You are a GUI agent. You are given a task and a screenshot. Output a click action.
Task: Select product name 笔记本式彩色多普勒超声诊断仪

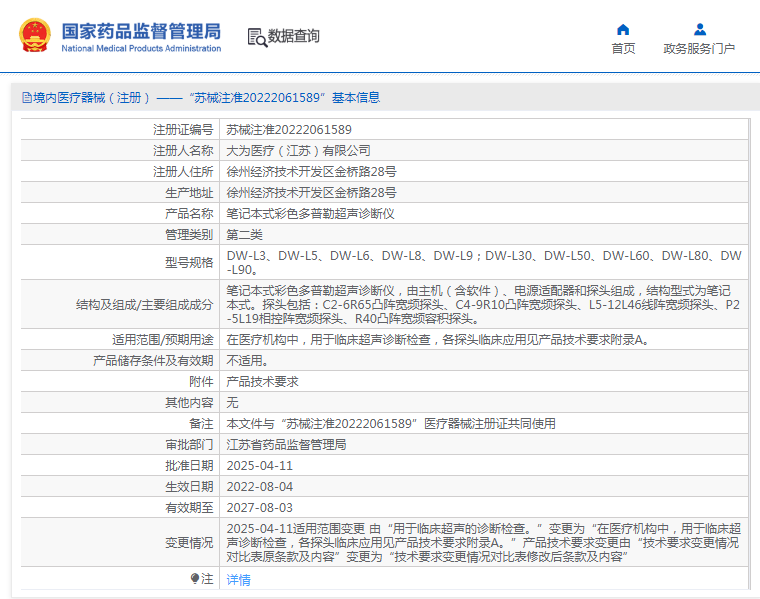pyautogui.click(x=310, y=214)
